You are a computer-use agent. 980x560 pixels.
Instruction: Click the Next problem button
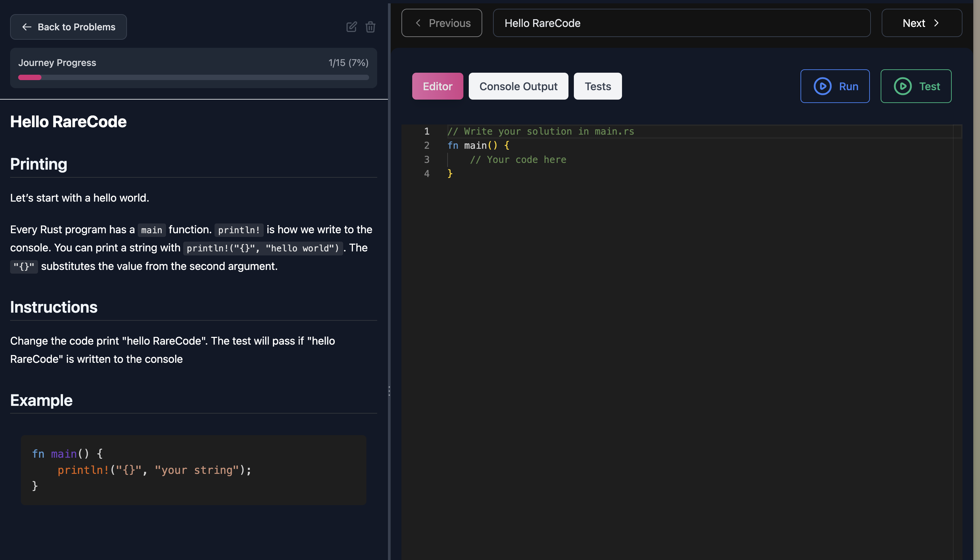pos(921,23)
